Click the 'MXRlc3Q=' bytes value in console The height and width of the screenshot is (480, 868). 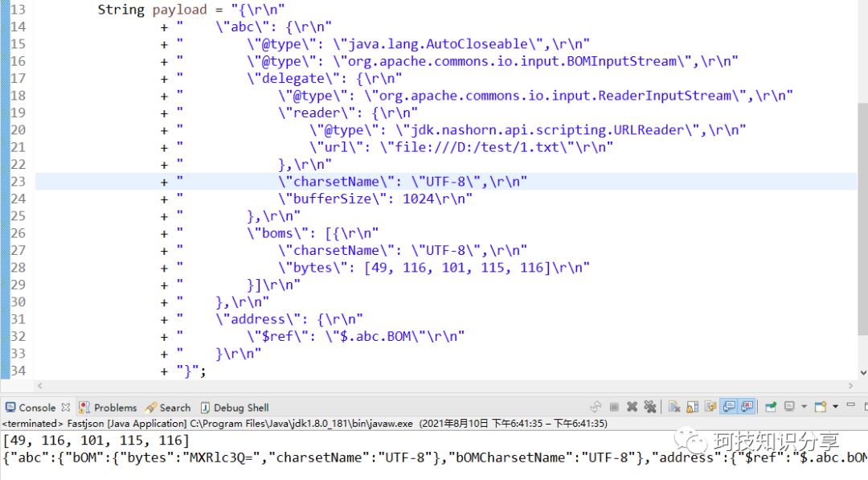221,457
